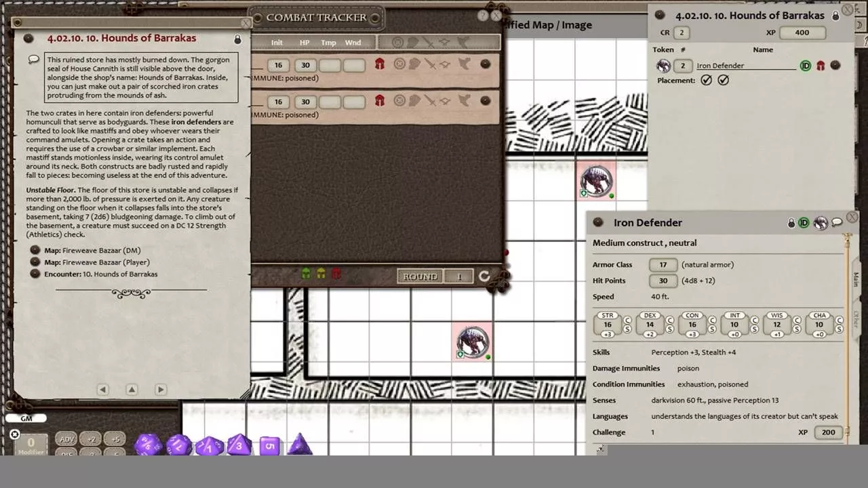Go up to story index arrow

[132, 389]
